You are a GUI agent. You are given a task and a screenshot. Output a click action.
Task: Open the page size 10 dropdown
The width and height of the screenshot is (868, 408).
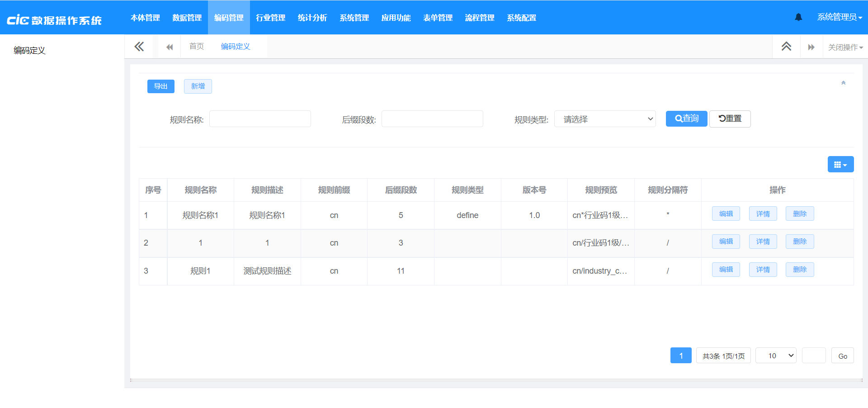click(776, 356)
